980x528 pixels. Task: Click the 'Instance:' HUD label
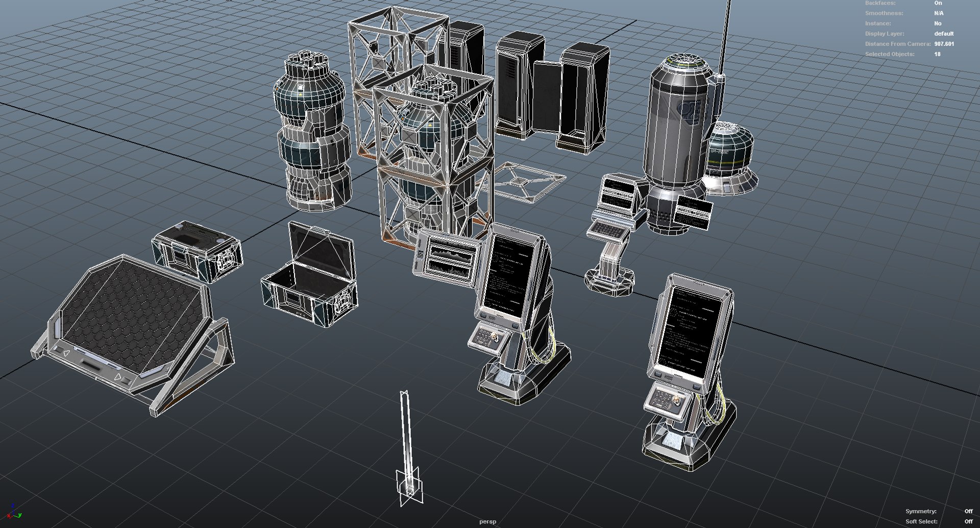(878, 23)
